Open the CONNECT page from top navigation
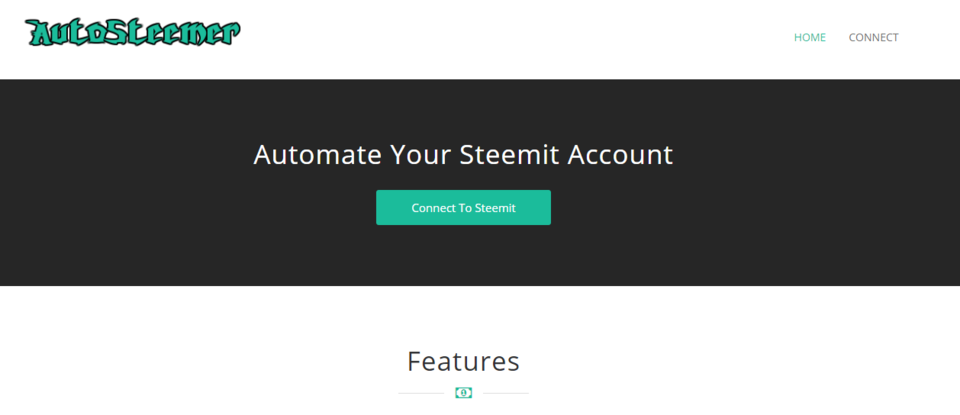The image size is (960, 415). 873,38
